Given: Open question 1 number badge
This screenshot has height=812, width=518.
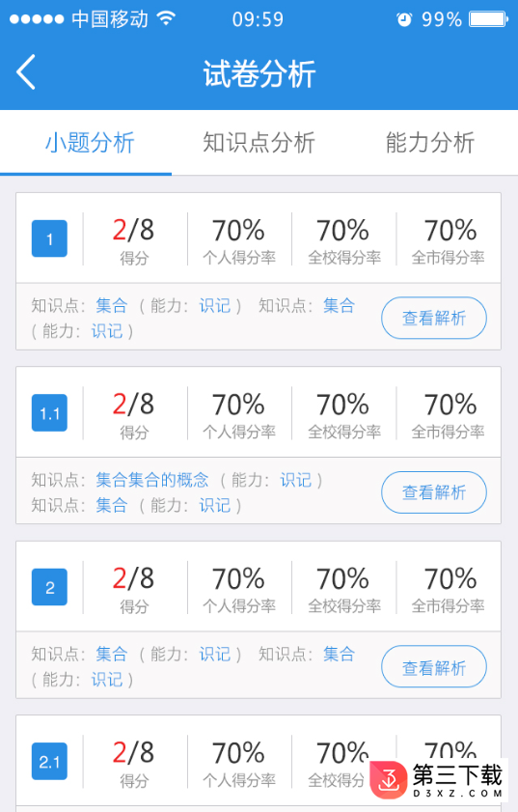Looking at the screenshot, I should (x=50, y=238).
